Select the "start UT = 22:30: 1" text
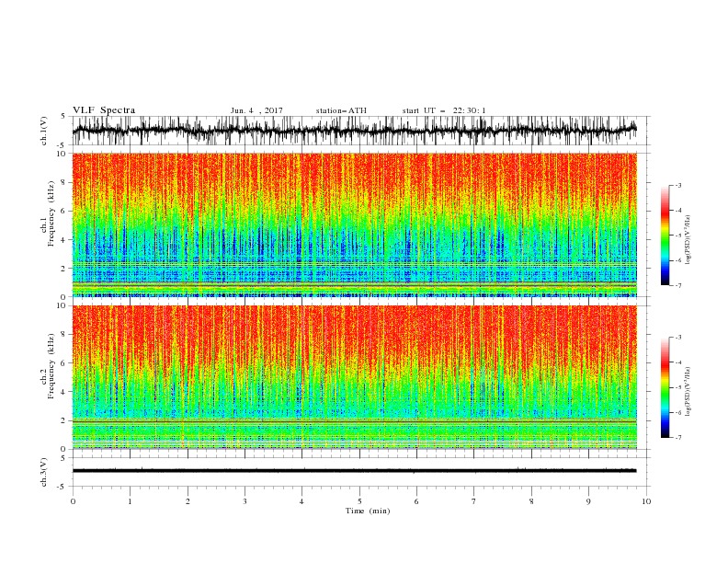Screen dimensions: 728x563 tap(444, 110)
